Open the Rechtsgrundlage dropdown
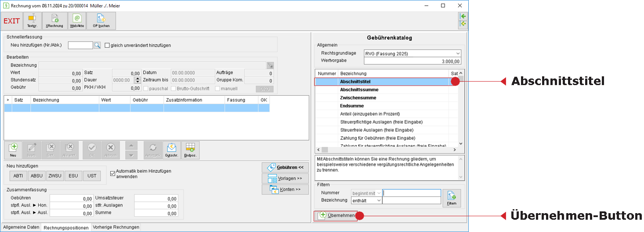This screenshot has width=644, height=232. tap(458, 54)
